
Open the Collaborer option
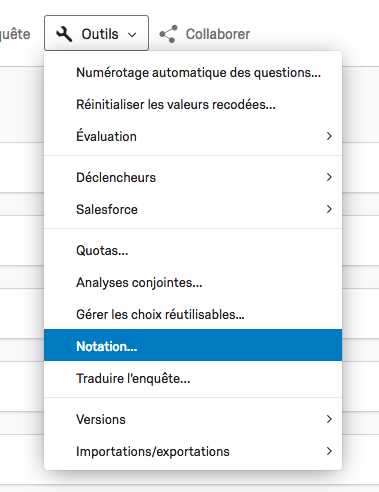[x=204, y=34]
